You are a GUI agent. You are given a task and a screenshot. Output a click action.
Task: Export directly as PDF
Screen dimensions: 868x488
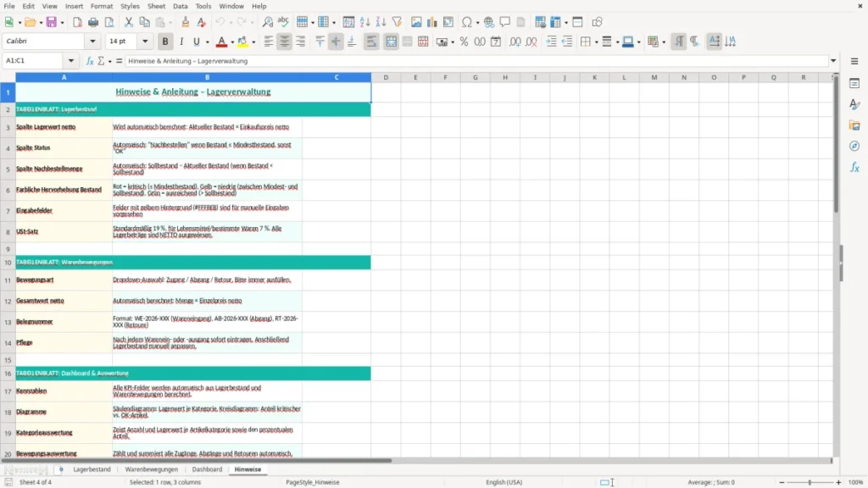[x=77, y=22]
